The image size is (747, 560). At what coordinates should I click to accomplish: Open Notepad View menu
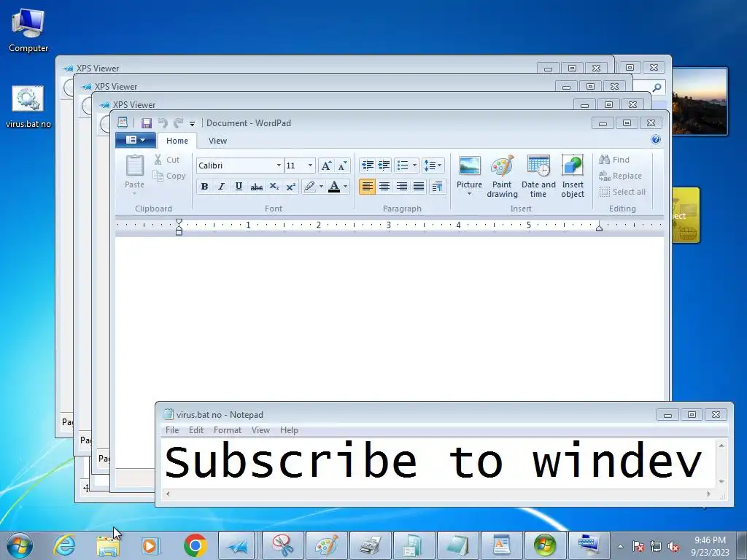pyautogui.click(x=260, y=430)
